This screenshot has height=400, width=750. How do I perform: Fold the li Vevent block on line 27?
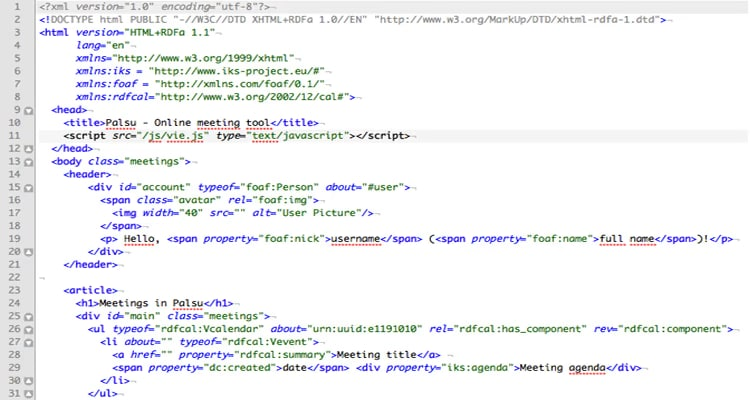[x=29, y=343]
